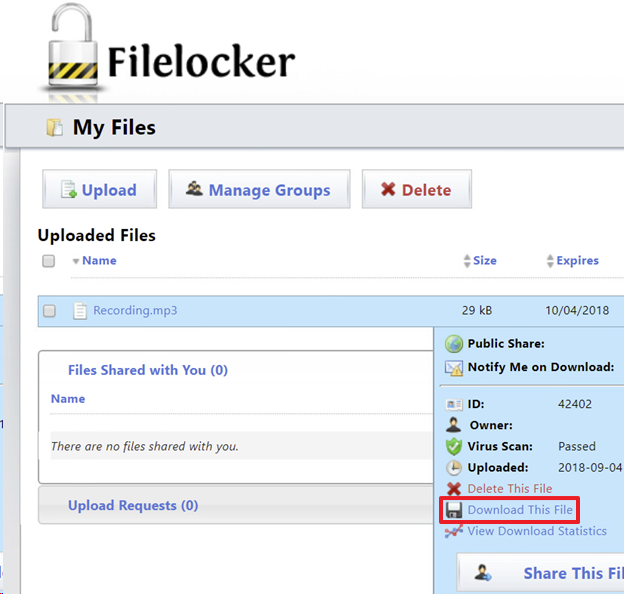Click the My Files folder icon

pos(54,128)
